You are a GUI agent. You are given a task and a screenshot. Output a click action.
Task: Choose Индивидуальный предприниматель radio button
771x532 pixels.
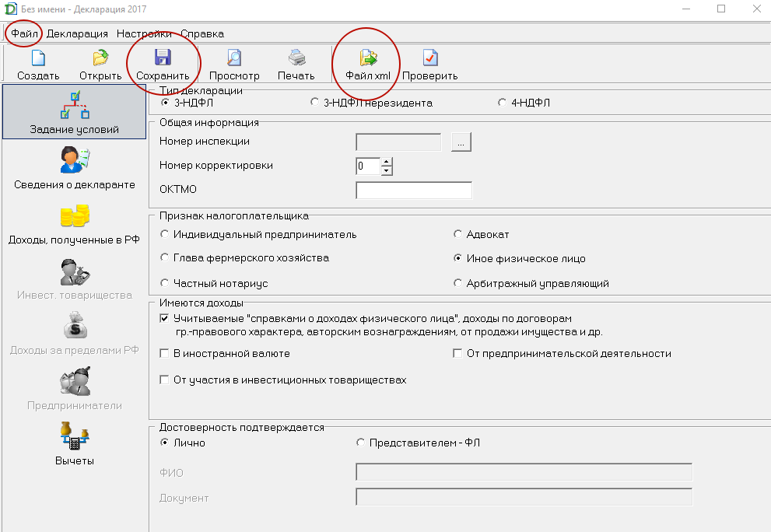pyautogui.click(x=164, y=235)
